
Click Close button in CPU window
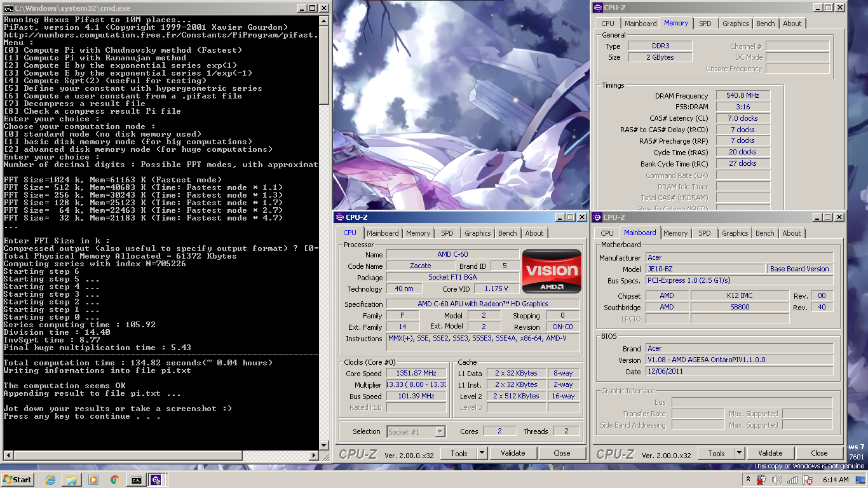562,453
